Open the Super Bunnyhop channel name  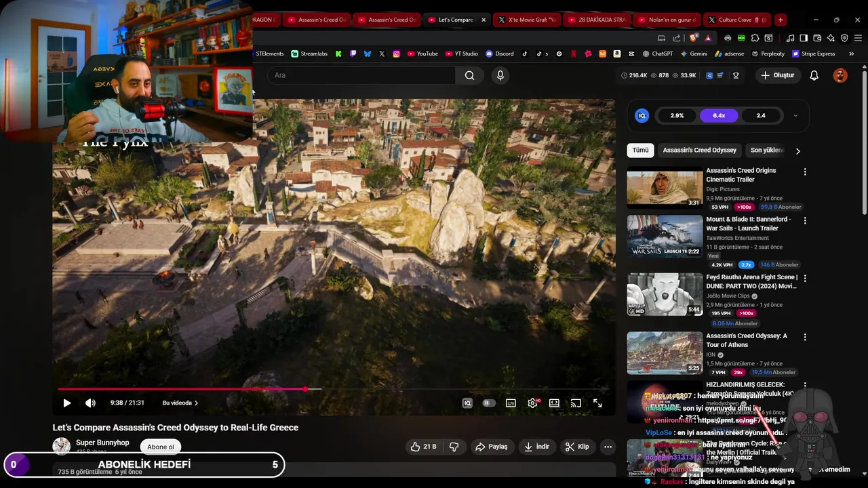coord(102,443)
